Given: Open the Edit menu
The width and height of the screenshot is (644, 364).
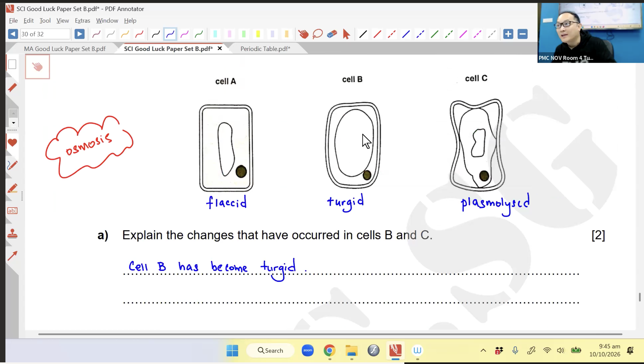Looking at the screenshot, I should click(x=29, y=21).
